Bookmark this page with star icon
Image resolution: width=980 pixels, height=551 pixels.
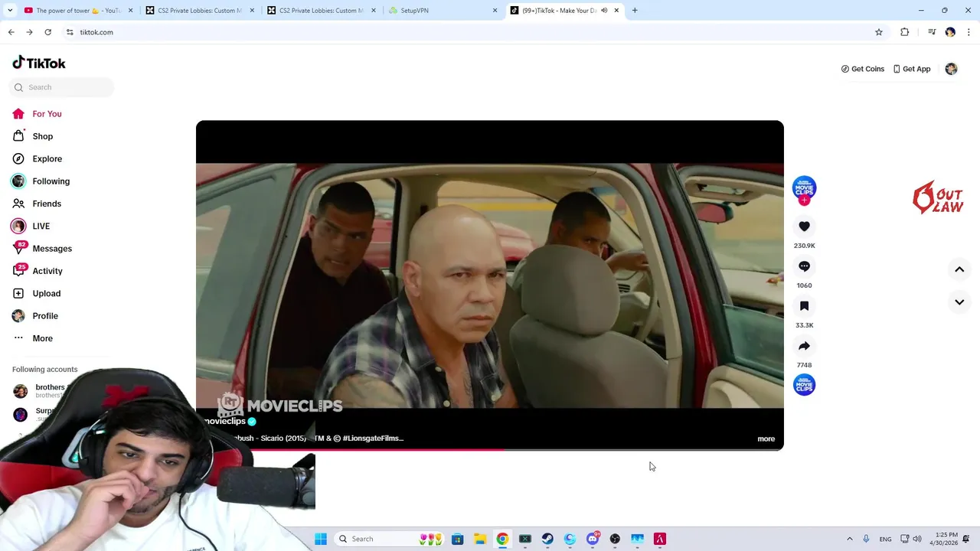[x=879, y=32]
